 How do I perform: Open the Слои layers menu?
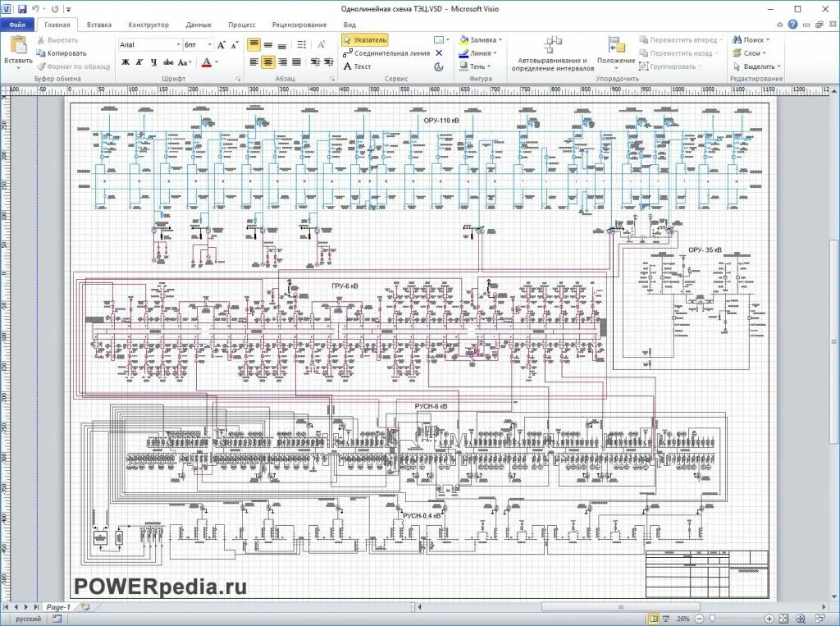(x=749, y=53)
